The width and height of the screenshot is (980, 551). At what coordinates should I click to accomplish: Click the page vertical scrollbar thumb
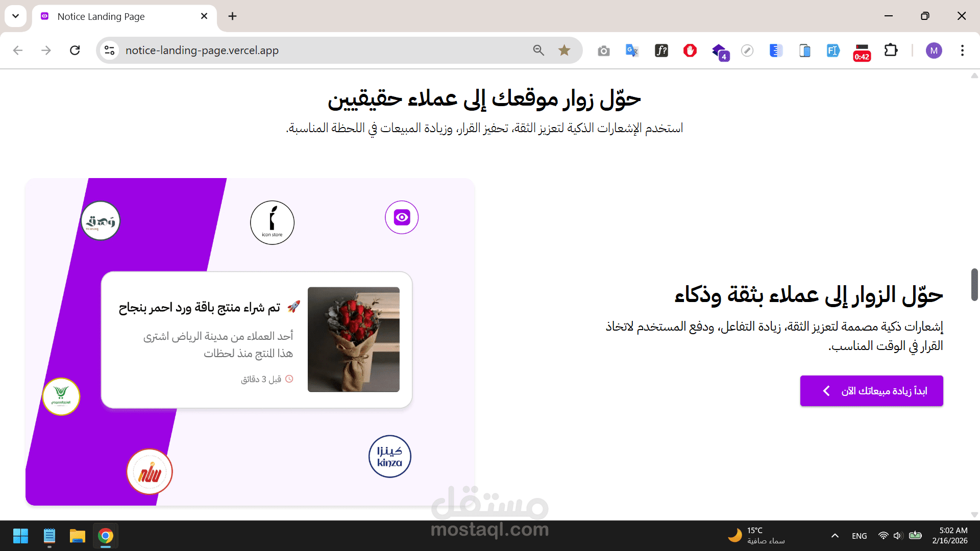click(974, 285)
